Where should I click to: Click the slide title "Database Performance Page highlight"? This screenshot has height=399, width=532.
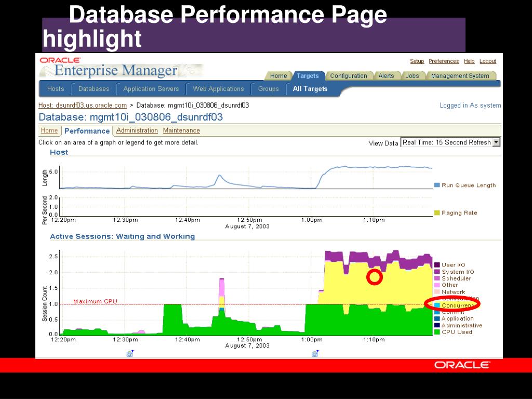[215, 26]
